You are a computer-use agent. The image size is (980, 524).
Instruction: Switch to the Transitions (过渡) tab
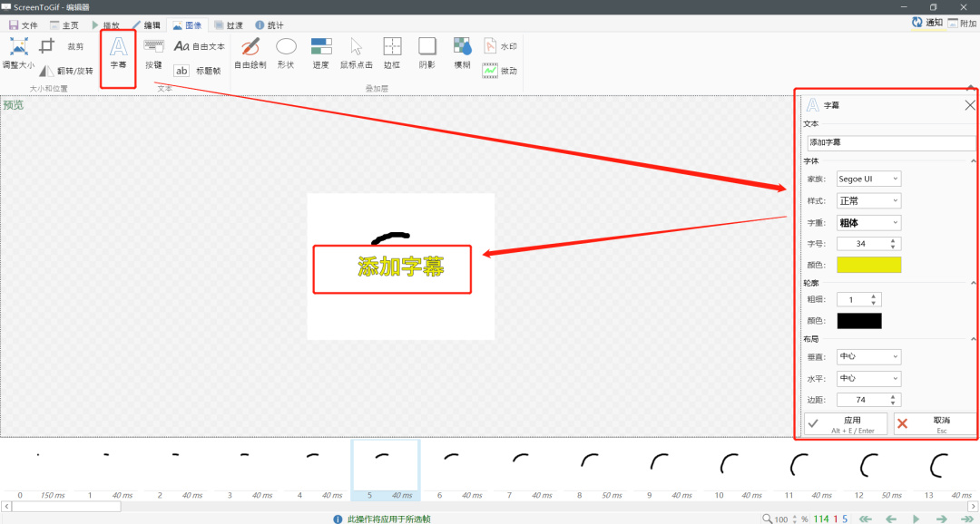228,25
